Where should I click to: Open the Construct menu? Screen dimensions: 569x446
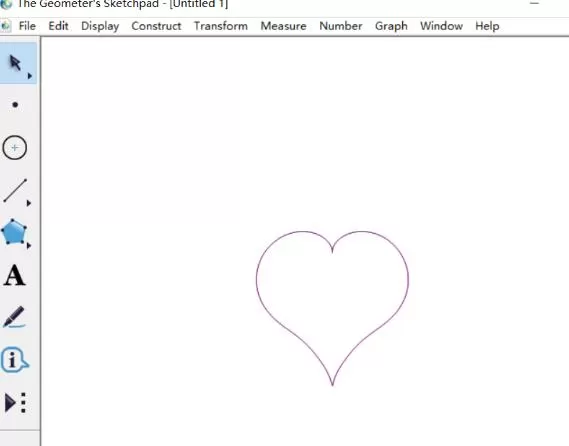coord(156,26)
